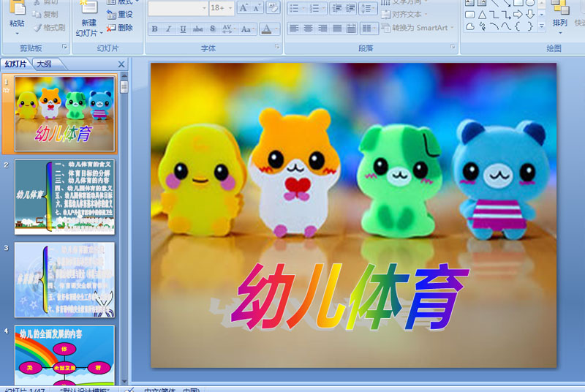The height and width of the screenshot is (392, 585).
Task: Apply text shadow with the S button
Action: [213, 29]
